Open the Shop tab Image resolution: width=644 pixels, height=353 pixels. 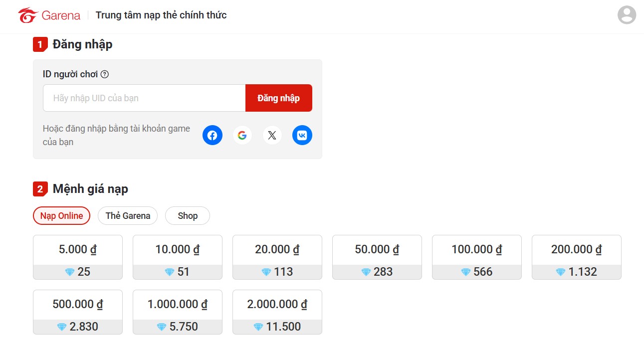click(x=188, y=216)
